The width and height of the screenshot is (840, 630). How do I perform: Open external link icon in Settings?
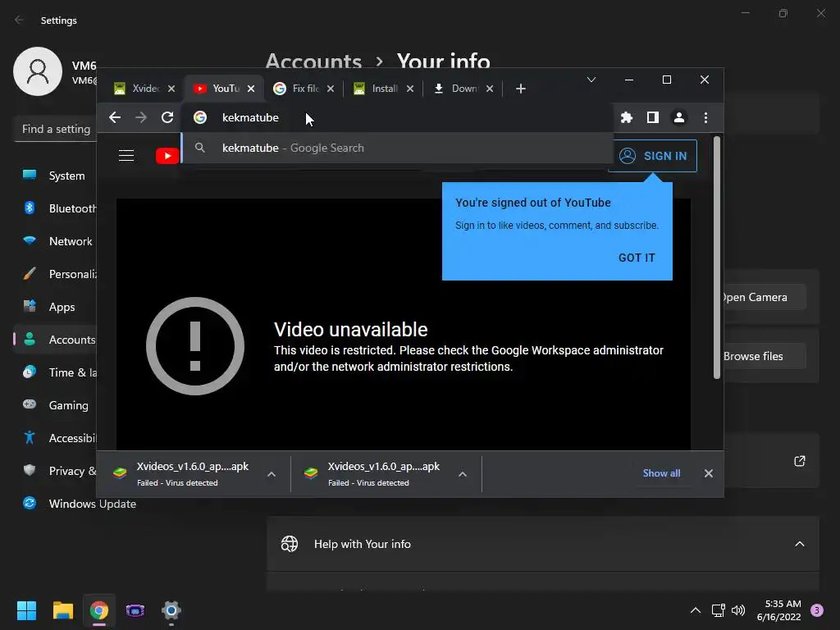coord(799,461)
